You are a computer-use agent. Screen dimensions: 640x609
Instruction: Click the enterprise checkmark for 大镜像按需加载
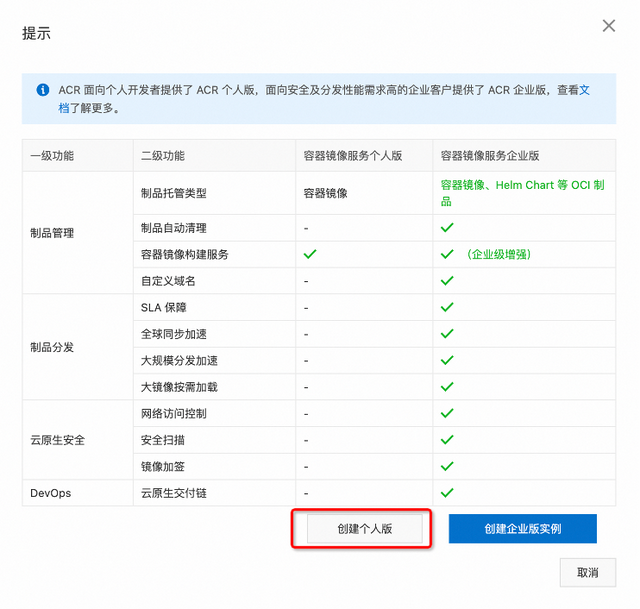pos(447,387)
